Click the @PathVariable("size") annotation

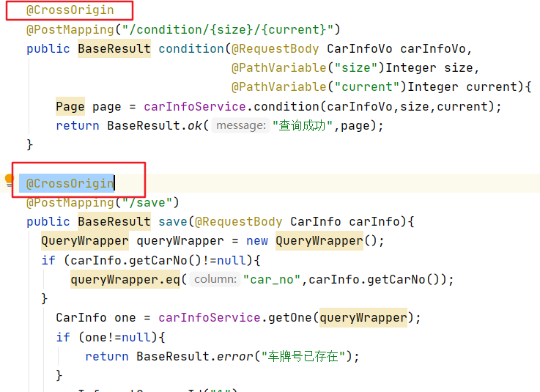coord(308,68)
